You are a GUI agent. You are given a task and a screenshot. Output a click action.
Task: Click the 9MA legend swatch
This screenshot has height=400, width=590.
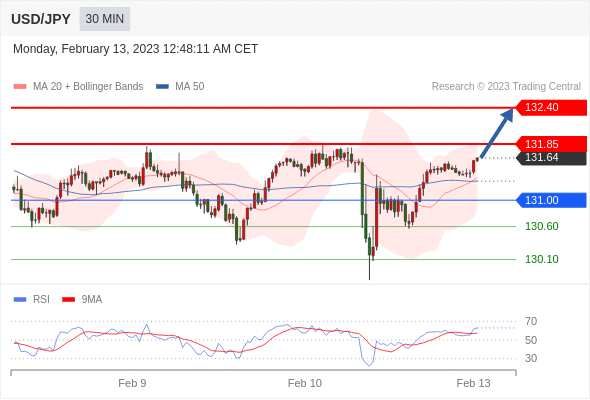(x=68, y=300)
